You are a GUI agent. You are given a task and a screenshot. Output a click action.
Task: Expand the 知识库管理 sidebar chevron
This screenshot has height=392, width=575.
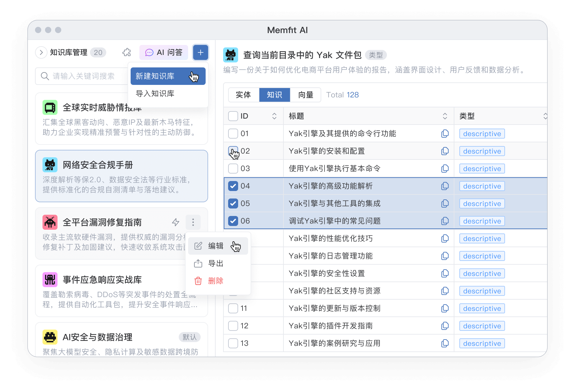click(x=41, y=52)
